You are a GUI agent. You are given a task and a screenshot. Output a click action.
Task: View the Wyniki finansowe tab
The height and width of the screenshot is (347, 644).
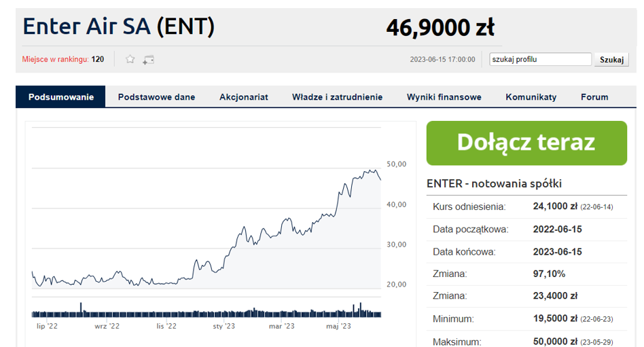point(444,97)
